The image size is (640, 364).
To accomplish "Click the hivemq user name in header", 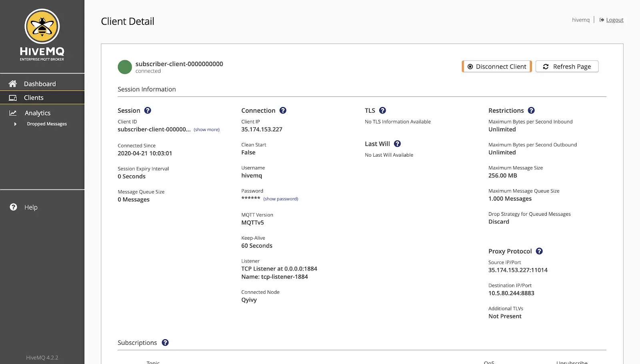I will (581, 20).
